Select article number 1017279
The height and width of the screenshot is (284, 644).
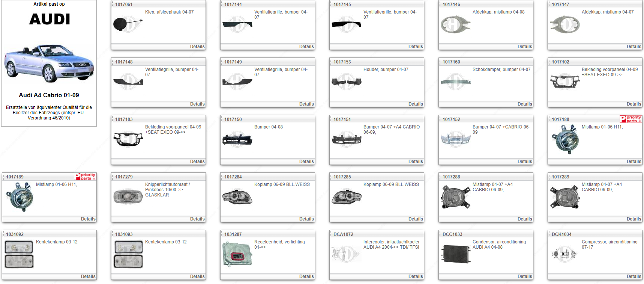[124, 177]
